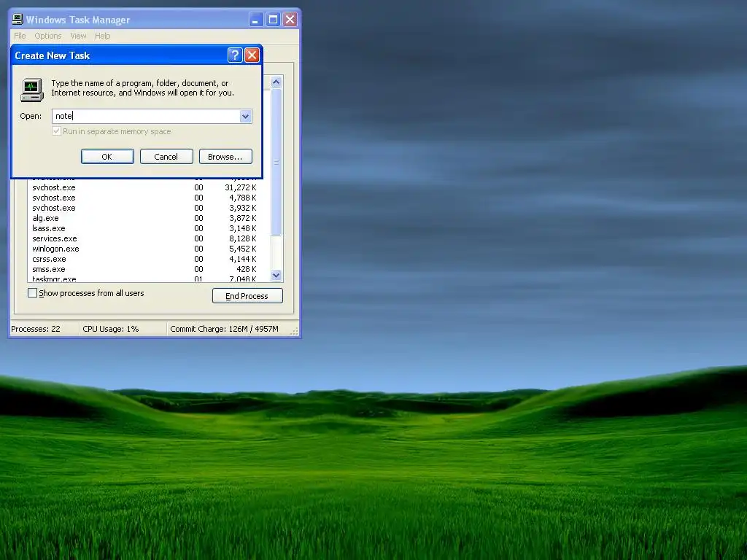The image size is (747, 560).
Task: Enable Show processes from all users
Action: tap(32, 293)
